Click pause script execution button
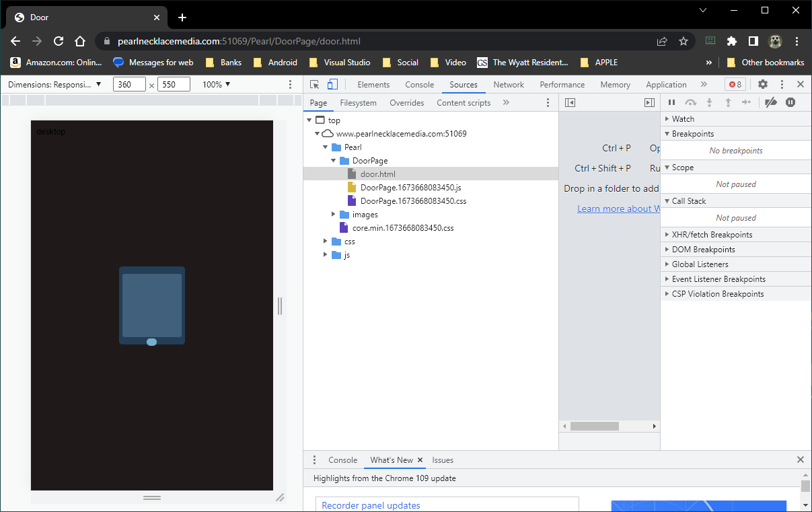 coord(671,103)
